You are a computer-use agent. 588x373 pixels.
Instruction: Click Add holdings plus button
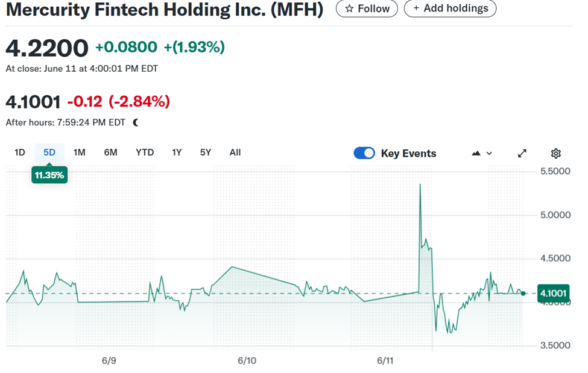450,8
